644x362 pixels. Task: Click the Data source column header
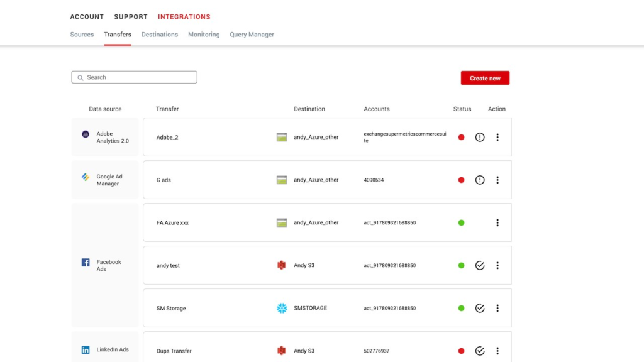pyautogui.click(x=105, y=109)
